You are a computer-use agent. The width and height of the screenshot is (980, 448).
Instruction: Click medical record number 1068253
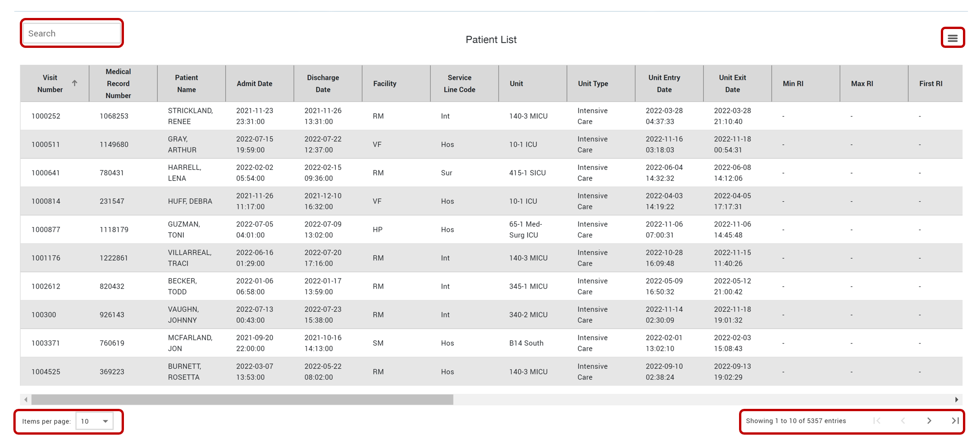pyautogui.click(x=114, y=116)
